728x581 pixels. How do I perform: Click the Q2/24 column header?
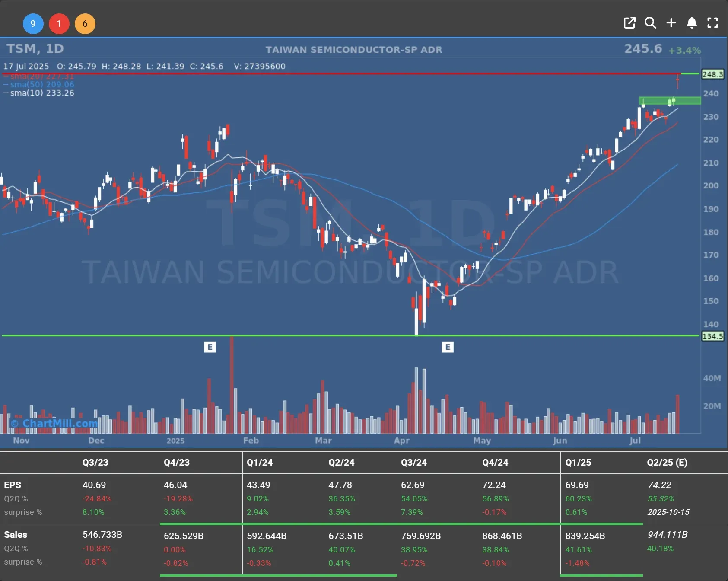(x=341, y=463)
